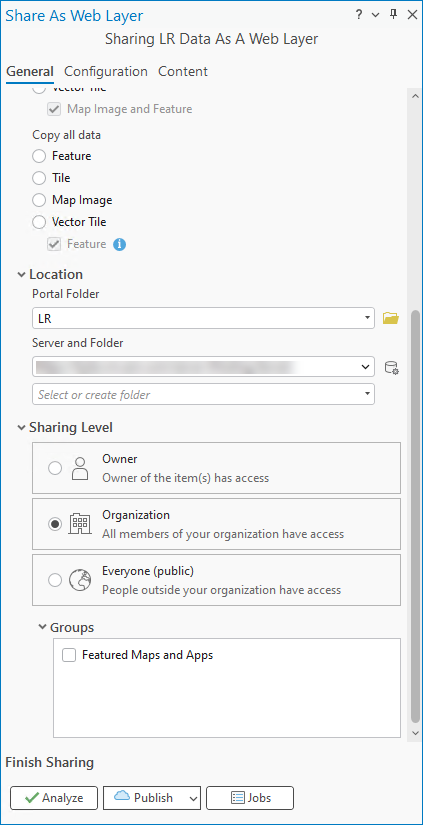
Task: Open the Portal Folder LR dropdown
Action: [203, 318]
